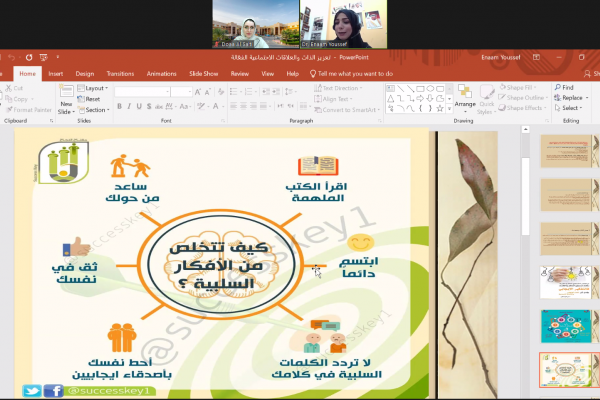Open the Select dropdown in Editing
The width and height of the screenshot is (600, 400).
[569, 110]
